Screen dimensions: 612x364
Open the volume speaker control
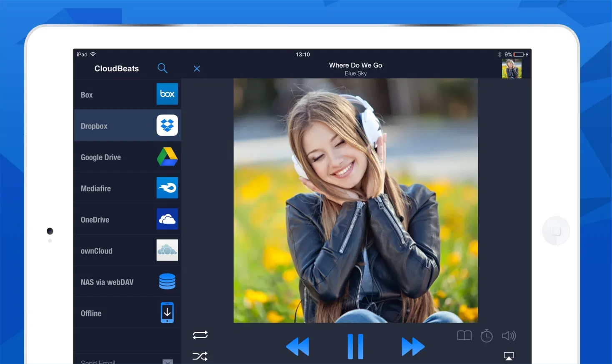pyautogui.click(x=509, y=336)
